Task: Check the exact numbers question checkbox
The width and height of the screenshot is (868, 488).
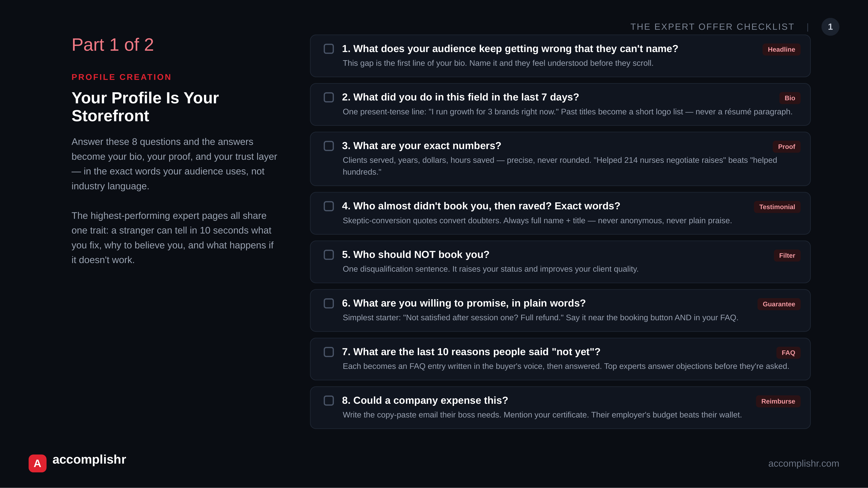Action: click(329, 146)
